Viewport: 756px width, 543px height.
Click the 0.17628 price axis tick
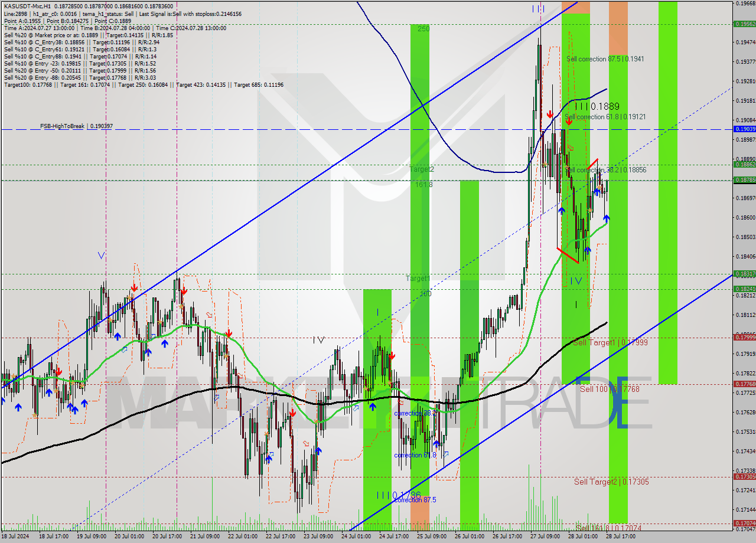coord(745,412)
